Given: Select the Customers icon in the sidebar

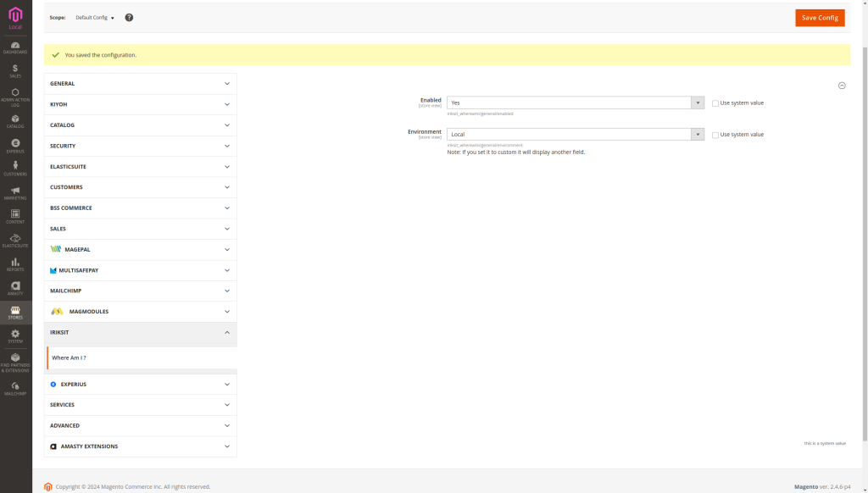Looking at the screenshot, I should tap(15, 167).
